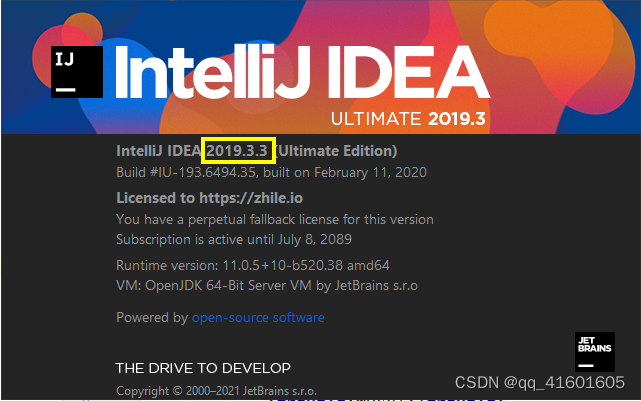
Task: Click the JetBrains logo badge
Action: coord(595,352)
